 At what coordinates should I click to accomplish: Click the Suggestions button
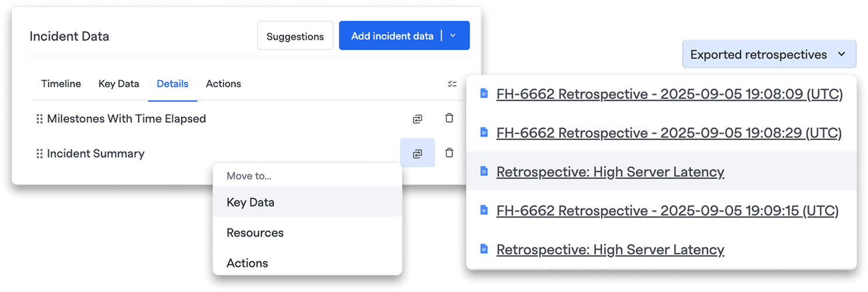point(295,36)
